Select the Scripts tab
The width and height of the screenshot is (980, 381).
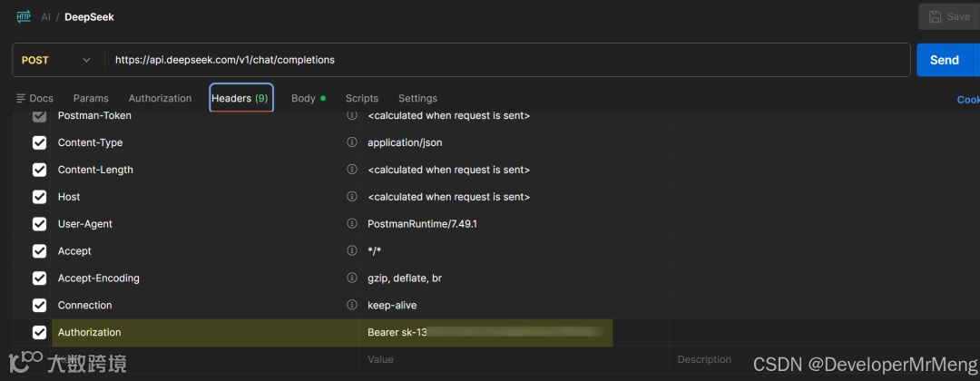click(x=361, y=98)
